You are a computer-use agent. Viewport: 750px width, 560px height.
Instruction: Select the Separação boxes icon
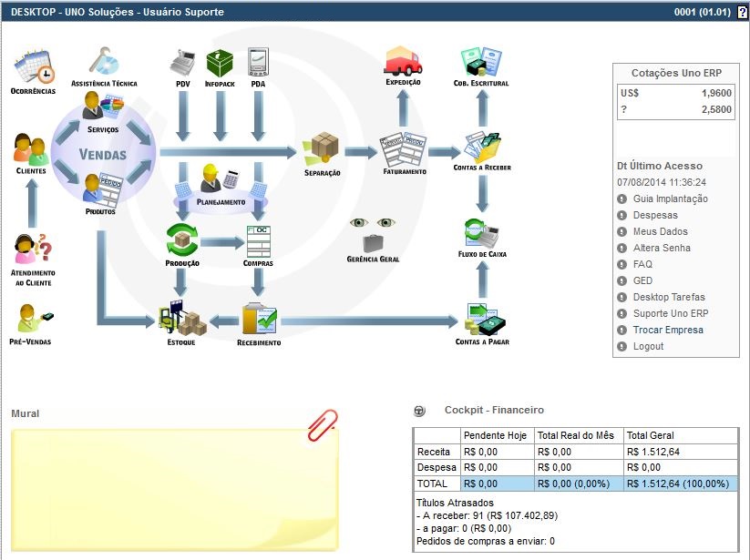tap(323, 148)
